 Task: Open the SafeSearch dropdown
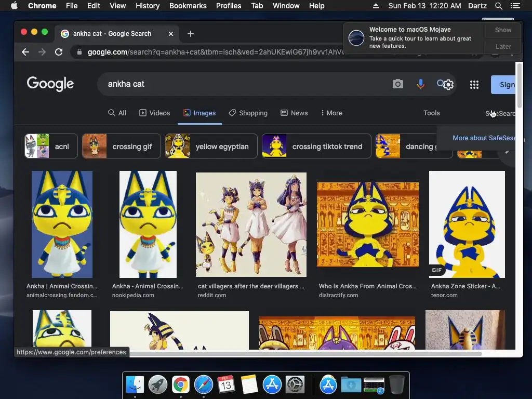click(x=500, y=113)
